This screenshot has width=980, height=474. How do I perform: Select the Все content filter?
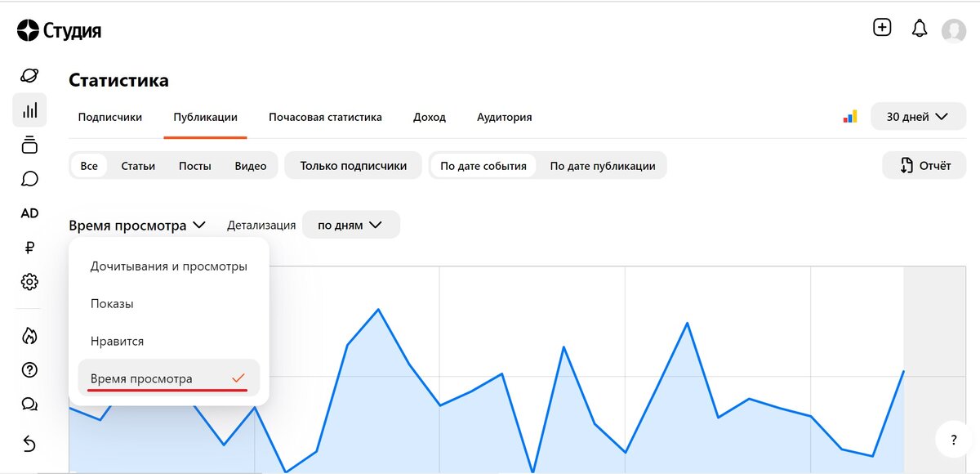click(89, 165)
